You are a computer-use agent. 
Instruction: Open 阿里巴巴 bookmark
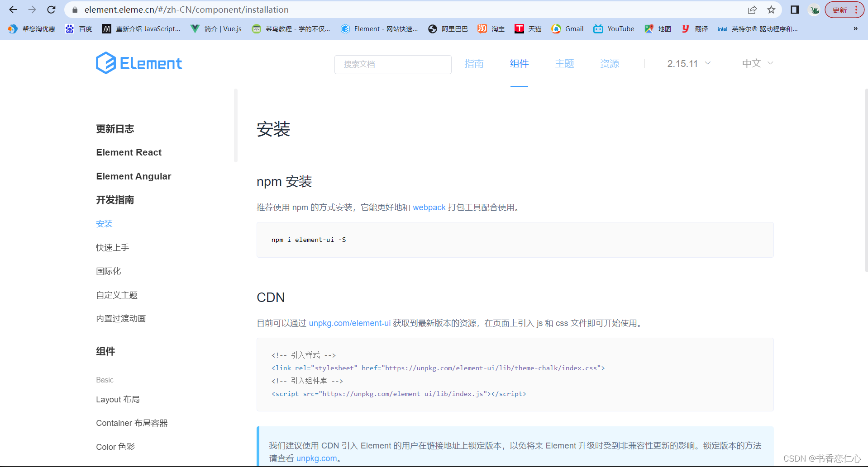coord(448,29)
